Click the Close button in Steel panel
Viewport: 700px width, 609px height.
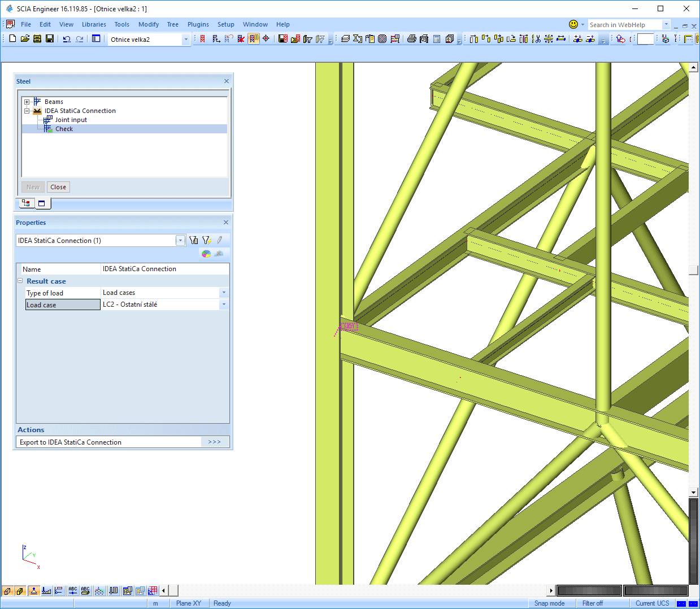pyautogui.click(x=58, y=187)
